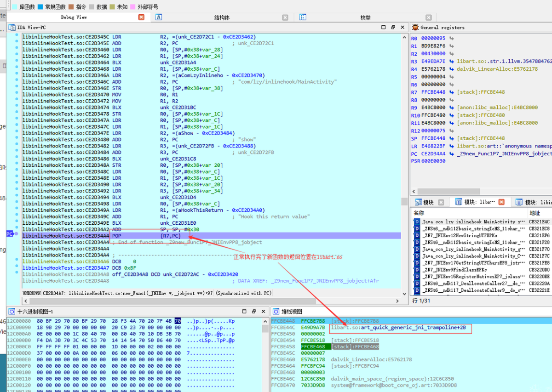Open the 枚举 enums tab
The width and height of the screenshot is (552, 392).
[365, 17]
